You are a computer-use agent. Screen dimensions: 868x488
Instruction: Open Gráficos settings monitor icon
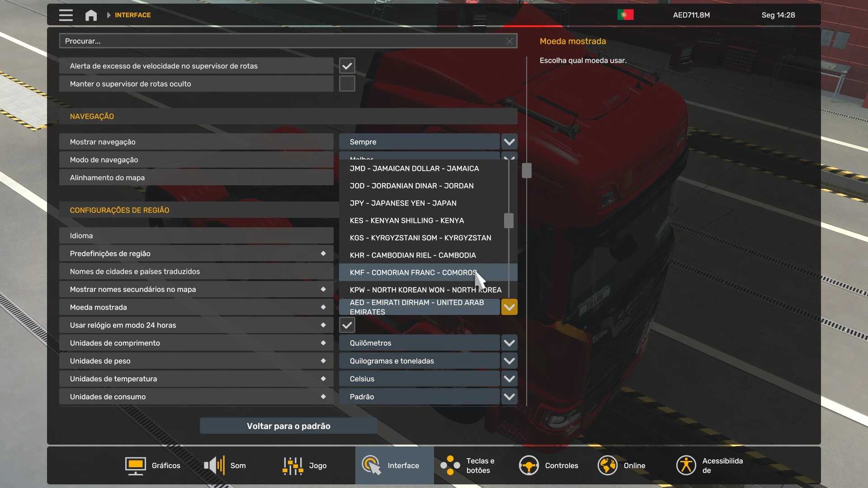[135, 465]
